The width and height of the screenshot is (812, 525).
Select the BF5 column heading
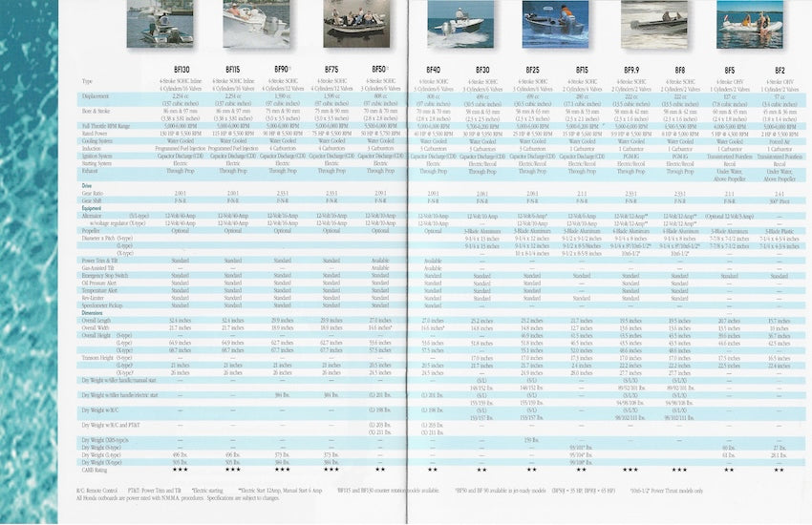[x=729, y=70]
